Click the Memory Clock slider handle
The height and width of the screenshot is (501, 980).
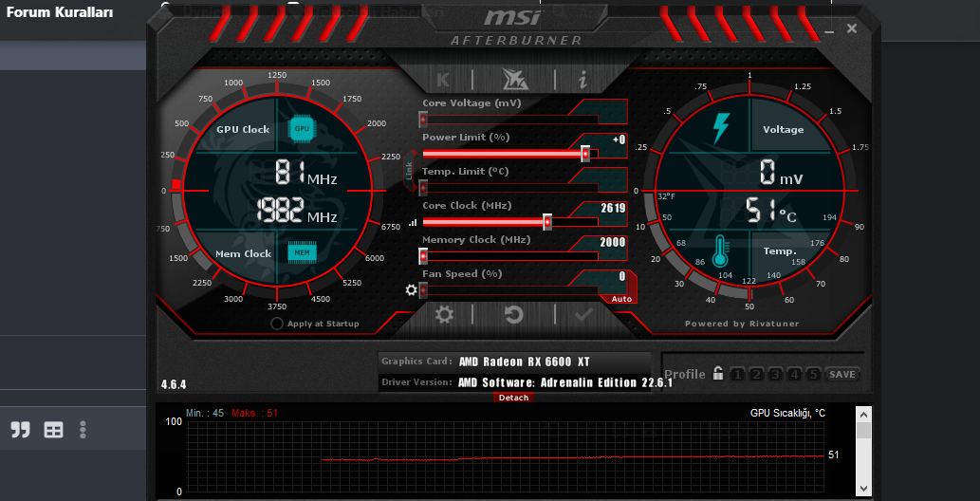(423, 256)
